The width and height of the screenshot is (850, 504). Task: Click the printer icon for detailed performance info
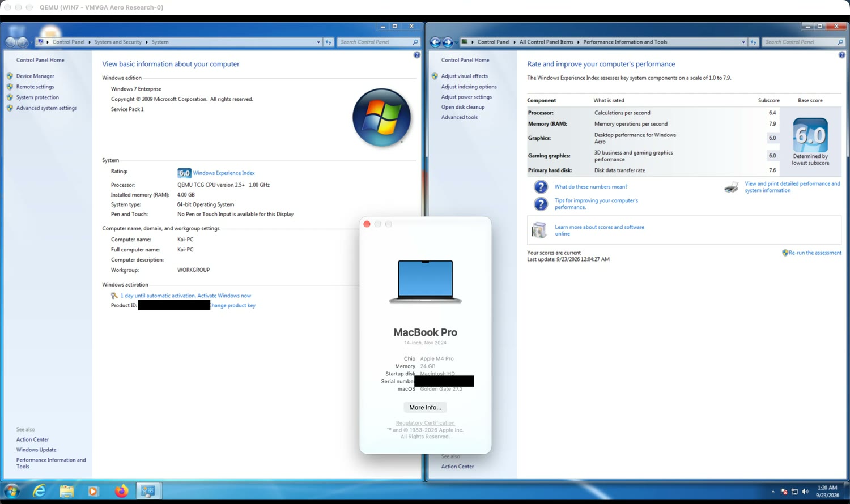[732, 187]
